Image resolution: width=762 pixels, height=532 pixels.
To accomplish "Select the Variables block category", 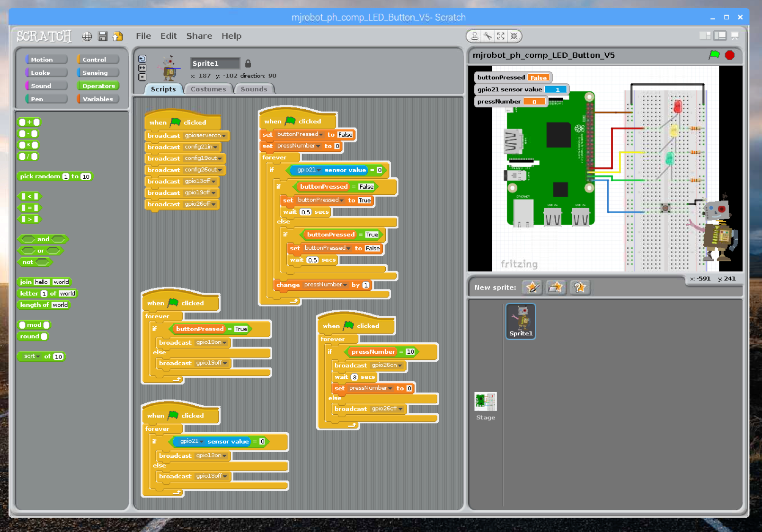I will (x=97, y=99).
